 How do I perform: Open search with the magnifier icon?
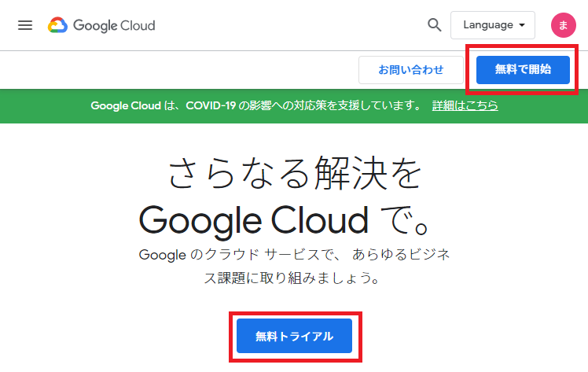(435, 25)
